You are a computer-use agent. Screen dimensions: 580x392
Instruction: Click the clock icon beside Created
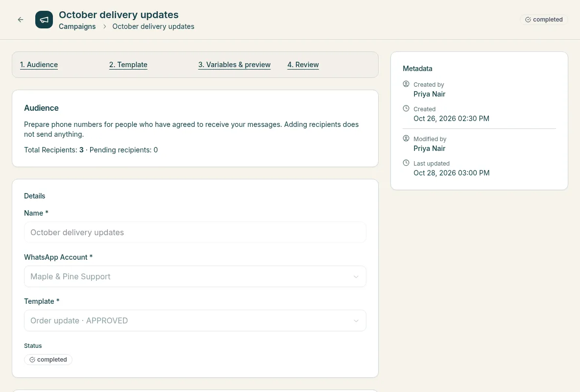tap(406, 108)
